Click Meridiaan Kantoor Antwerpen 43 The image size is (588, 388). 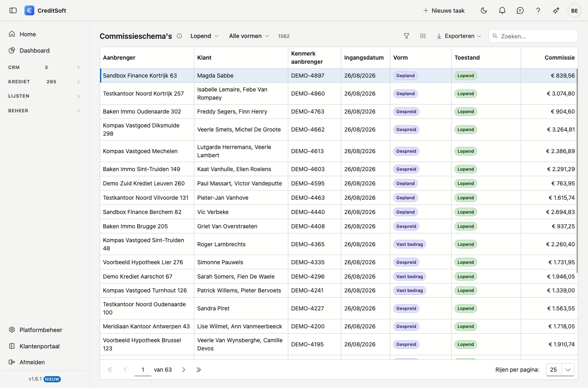tap(146, 326)
